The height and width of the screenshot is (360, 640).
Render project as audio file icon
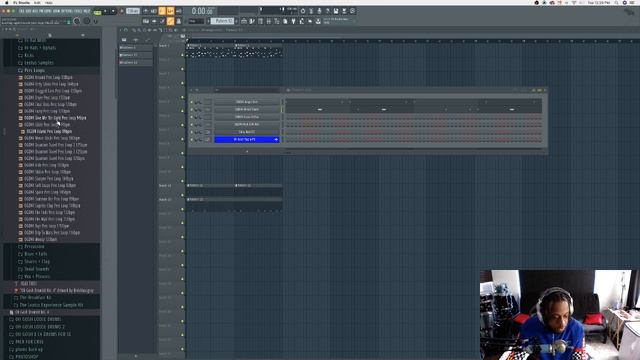344,11
